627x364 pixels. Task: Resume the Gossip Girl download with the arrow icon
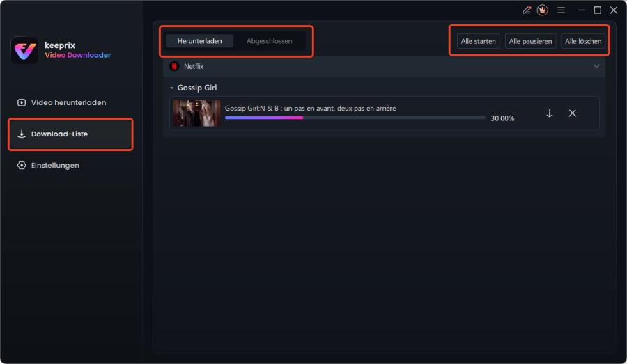[550, 113]
